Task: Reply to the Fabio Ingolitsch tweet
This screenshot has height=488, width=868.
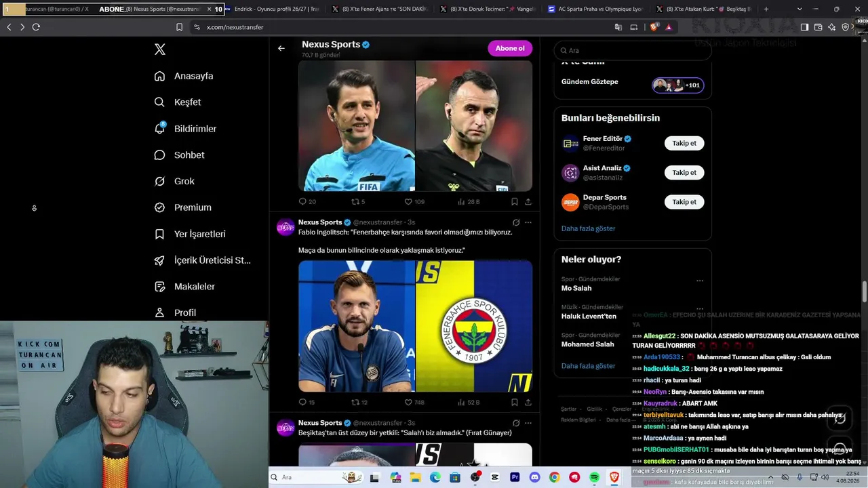Action: (307, 402)
